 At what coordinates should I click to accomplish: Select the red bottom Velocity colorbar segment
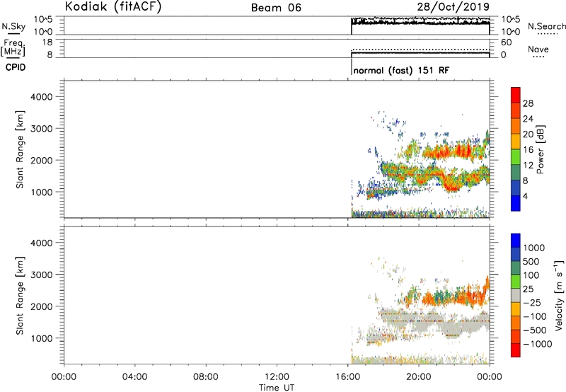click(x=516, y=350)
